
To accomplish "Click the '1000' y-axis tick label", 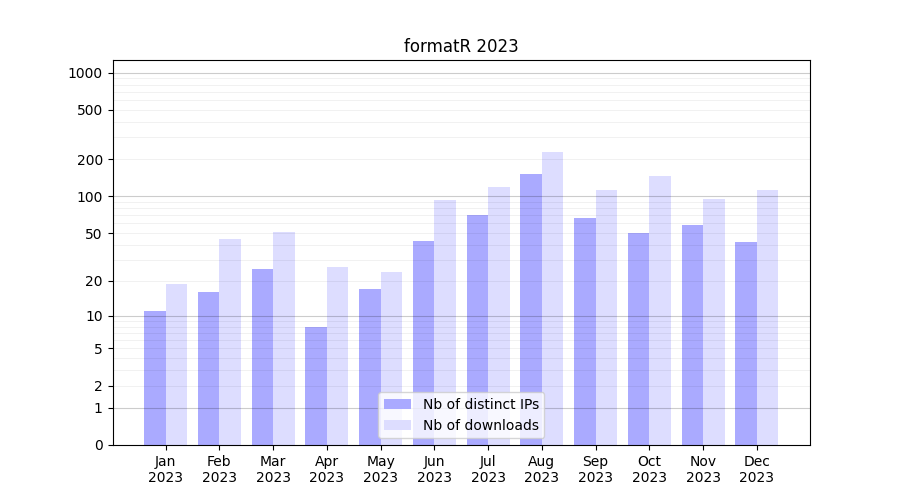I will click(85, 73).
